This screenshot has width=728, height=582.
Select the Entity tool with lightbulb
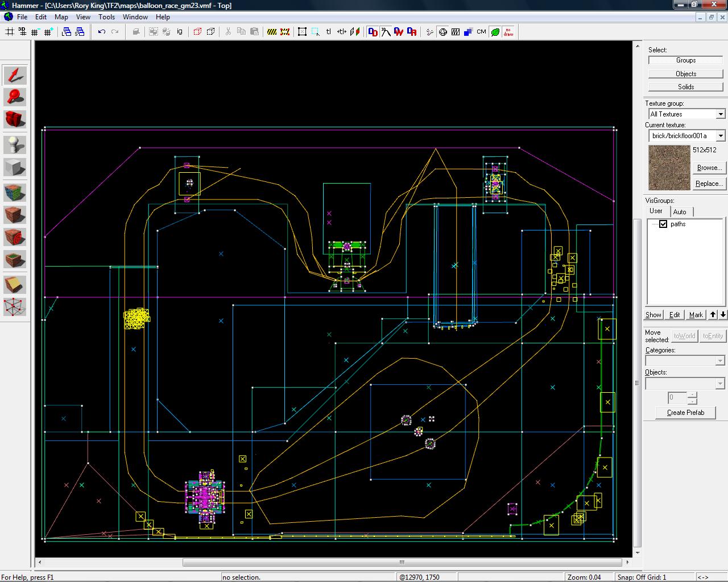15,144
